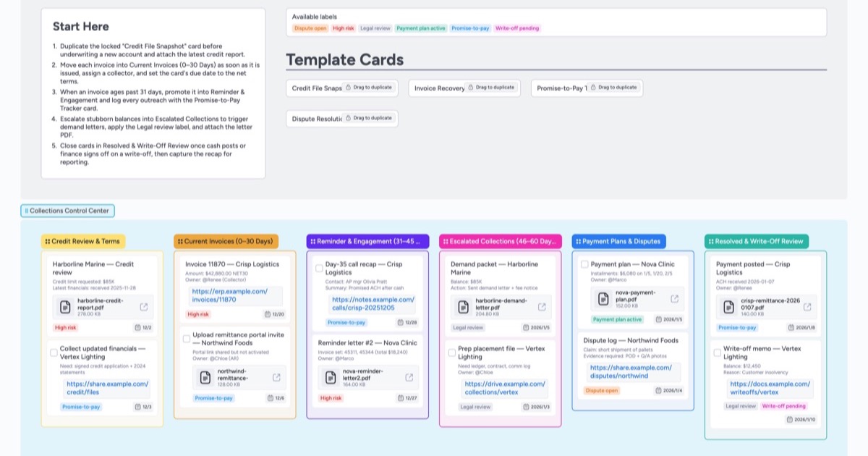Click the Write-off pending tag on Write-off memo card
Image resolution: width=868 pixels, height=456 pixels.
pos(784,406)
